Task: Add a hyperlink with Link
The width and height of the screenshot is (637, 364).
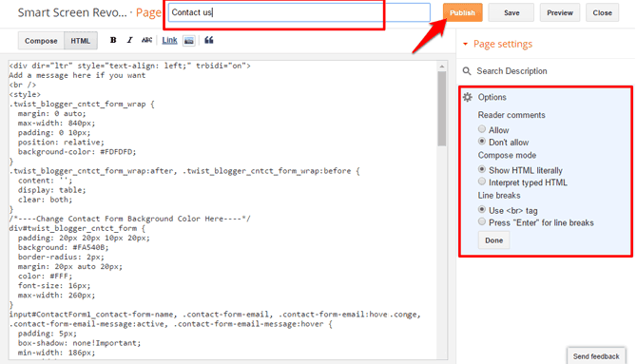Action: [x=169, y=40]
